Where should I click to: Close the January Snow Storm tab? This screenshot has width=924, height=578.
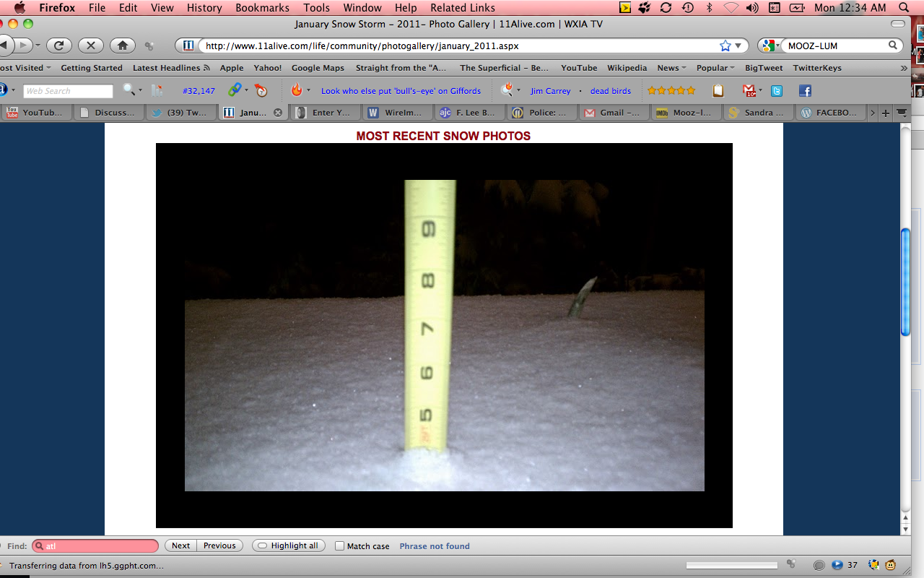point(278,113)
